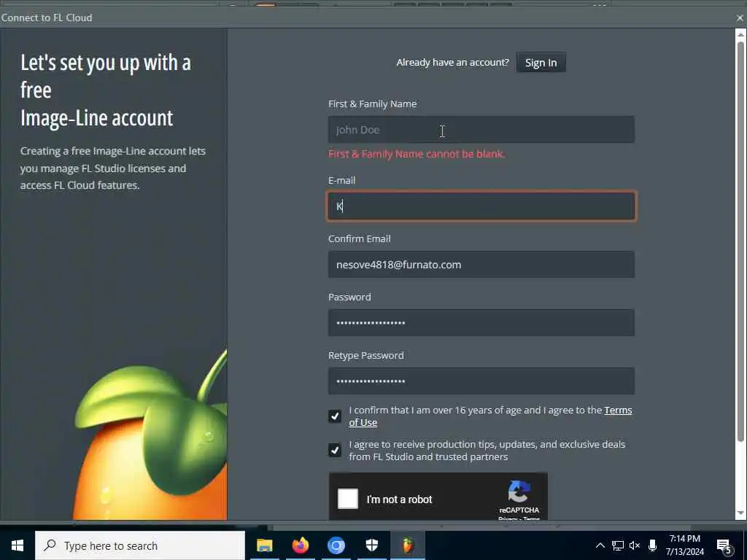Viewport: 747px width, 560px height.
Task: Open Windows Security shield icon
Action: pos(371,545)
